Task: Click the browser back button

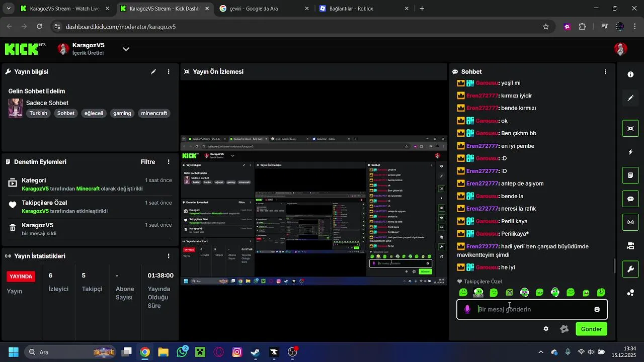Action: (10, 27)
